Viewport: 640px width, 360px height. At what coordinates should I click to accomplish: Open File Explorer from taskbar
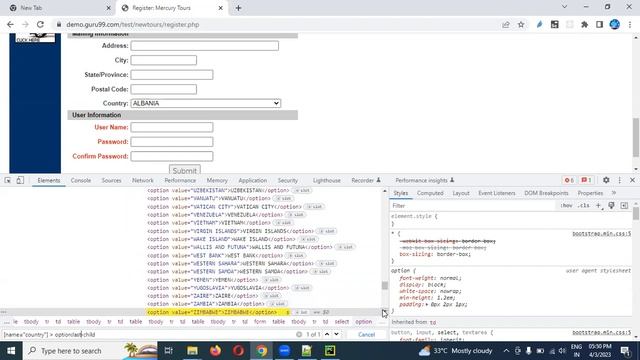point(192,351)
